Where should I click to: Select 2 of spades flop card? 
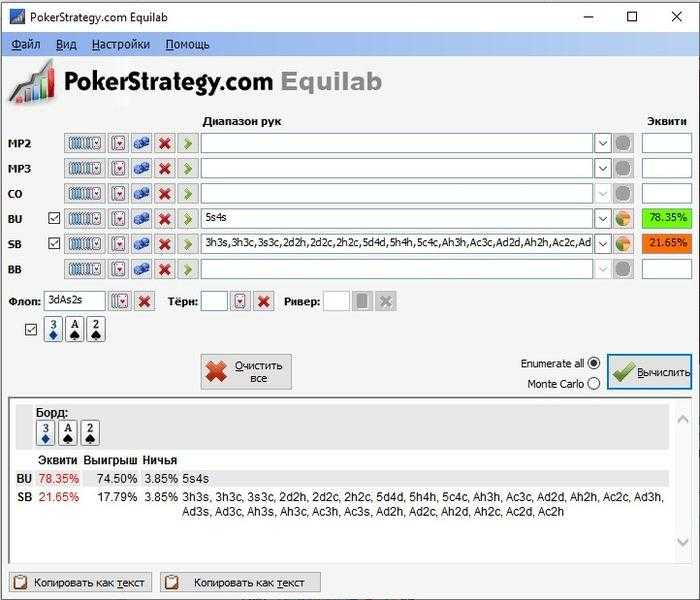pos(96,329)
